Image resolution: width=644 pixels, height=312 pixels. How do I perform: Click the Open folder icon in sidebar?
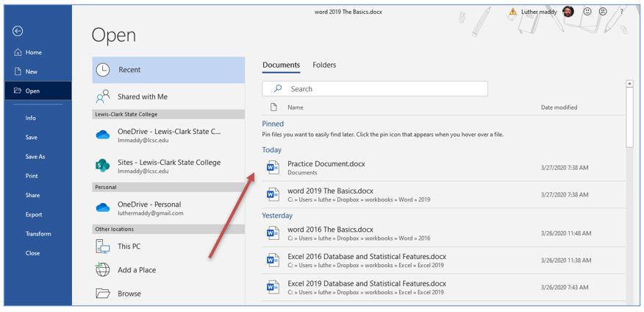[17, 91]
